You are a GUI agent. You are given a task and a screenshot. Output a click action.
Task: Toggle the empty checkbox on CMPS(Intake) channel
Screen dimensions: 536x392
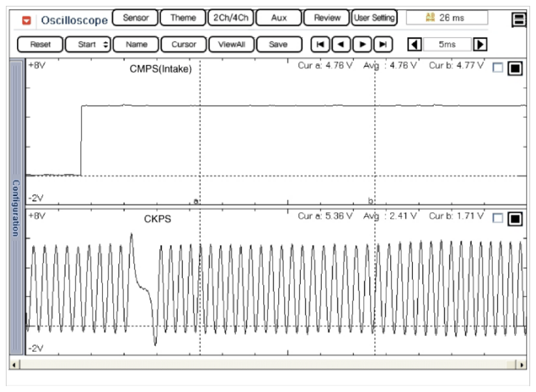(x=498, y=68)
